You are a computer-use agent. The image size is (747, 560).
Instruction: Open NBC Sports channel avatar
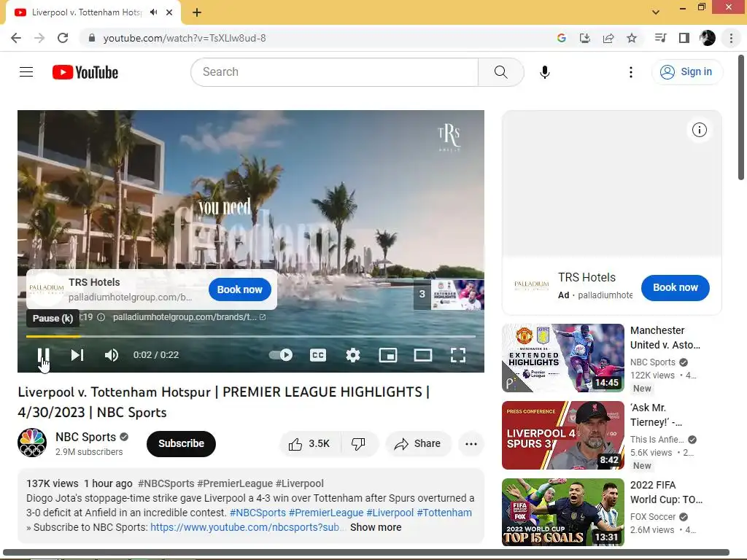(32, 443)
